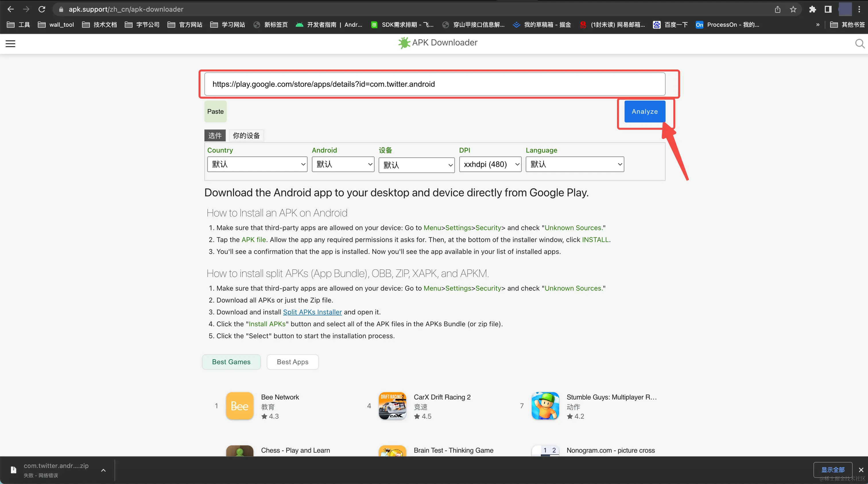
Task: Switch to the Best Apps tab
Action: [x=292, y=362]
